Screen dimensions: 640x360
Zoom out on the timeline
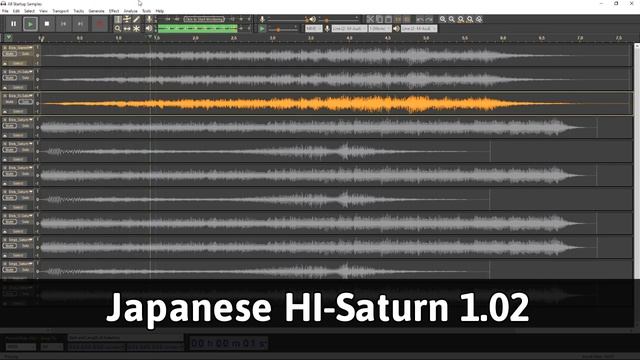(x=452, y=19)
